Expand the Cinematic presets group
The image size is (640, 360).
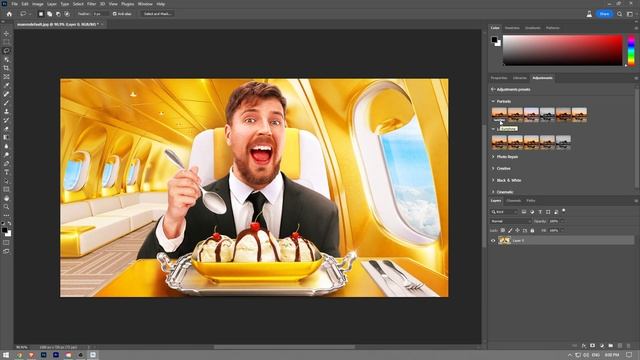click(x=493, y=192)
